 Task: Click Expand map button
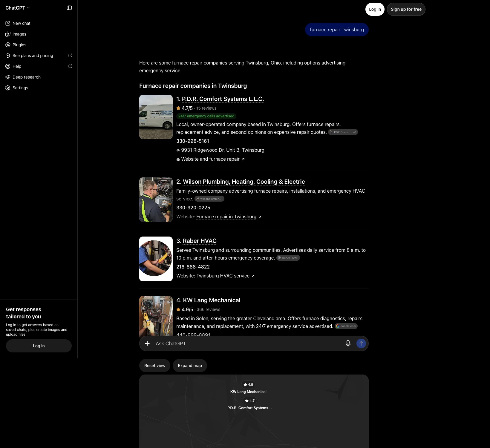point(190,366)
